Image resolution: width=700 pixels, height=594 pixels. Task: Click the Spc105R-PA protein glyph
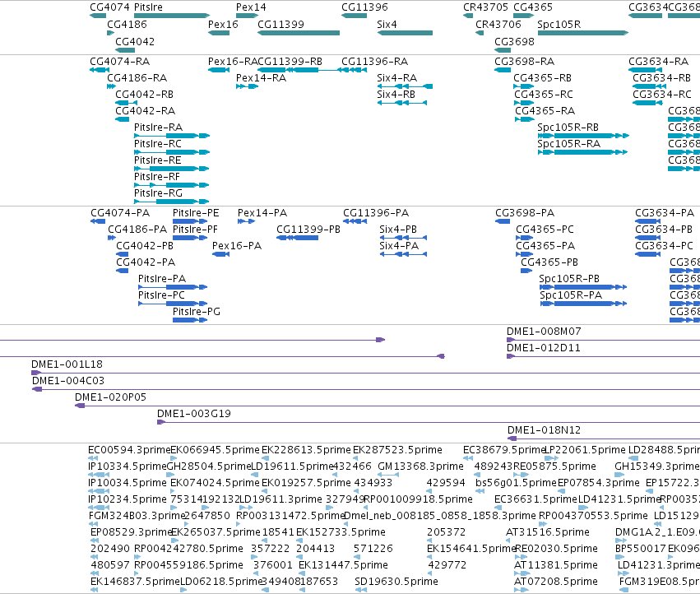tap(583, 304)
